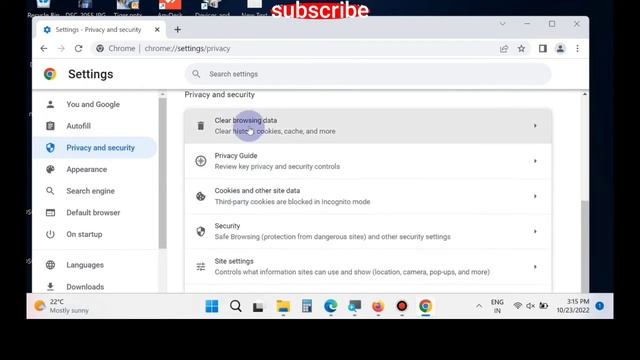
Task: Expand the Security row arrow
Action: 535,231
